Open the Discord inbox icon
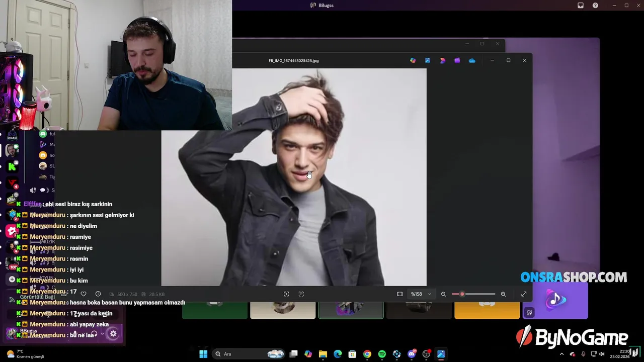 tap(580, 6)
